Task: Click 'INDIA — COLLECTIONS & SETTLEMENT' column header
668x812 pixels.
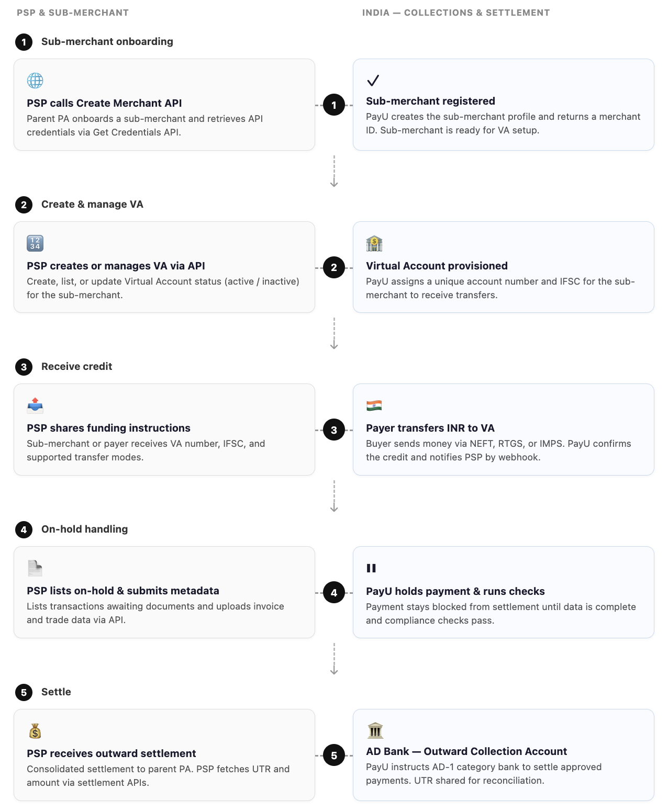Action: [x=456, y=13]
